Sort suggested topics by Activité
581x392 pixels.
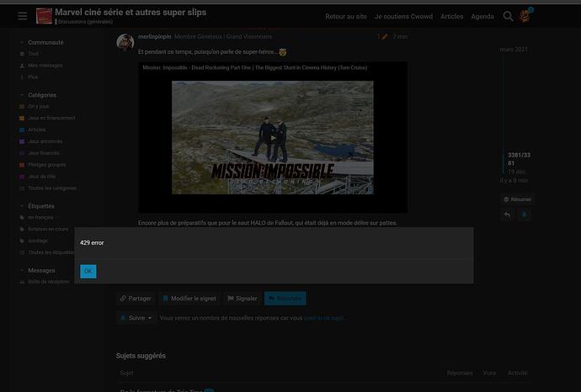(x=517, y=373)
